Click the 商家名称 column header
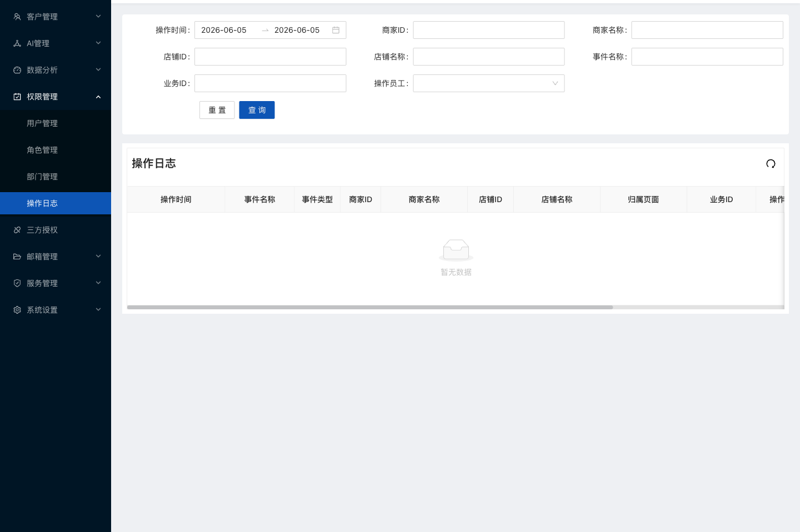 pos(424,199)
